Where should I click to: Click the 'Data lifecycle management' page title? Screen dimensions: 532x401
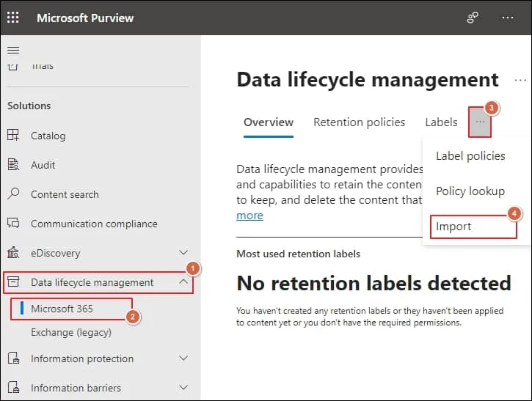click(368, 80)
